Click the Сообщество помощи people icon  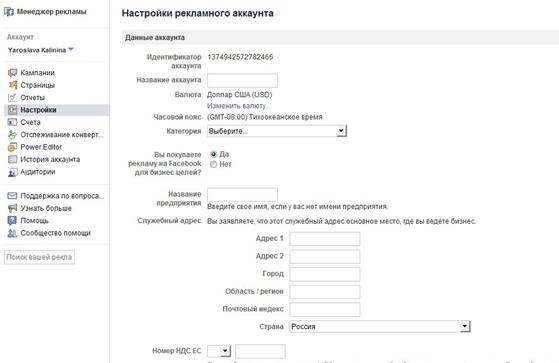(x=12, y=233)
